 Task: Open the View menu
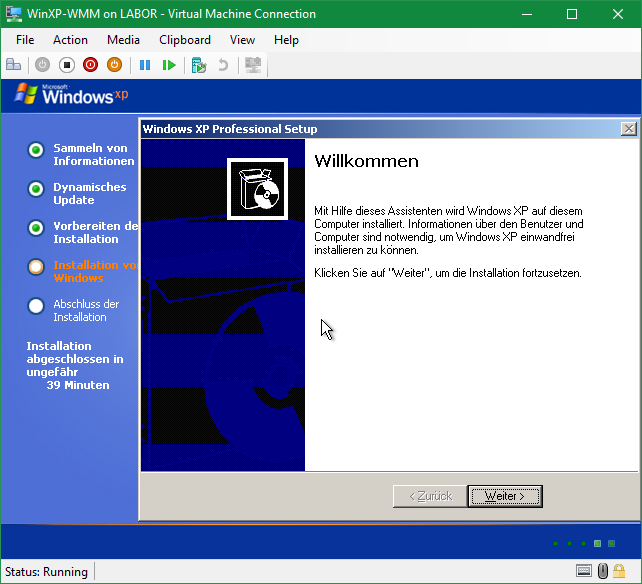[242, 40]
